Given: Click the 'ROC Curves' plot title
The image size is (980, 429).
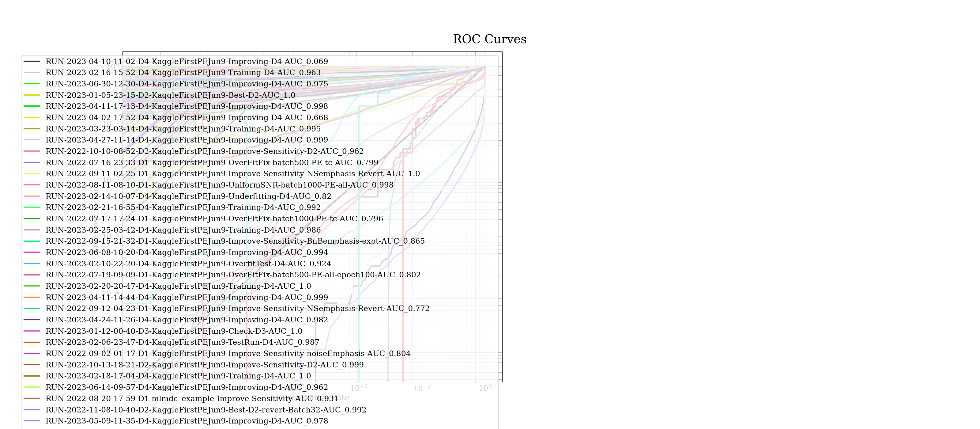Looking at the screenshot, I should [490, 39].
